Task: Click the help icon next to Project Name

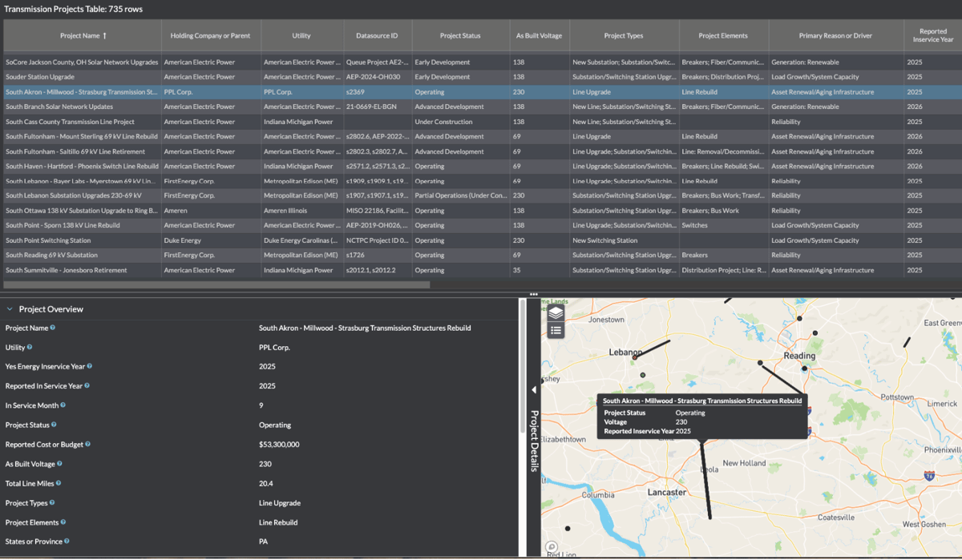Action: coord(53,328)
